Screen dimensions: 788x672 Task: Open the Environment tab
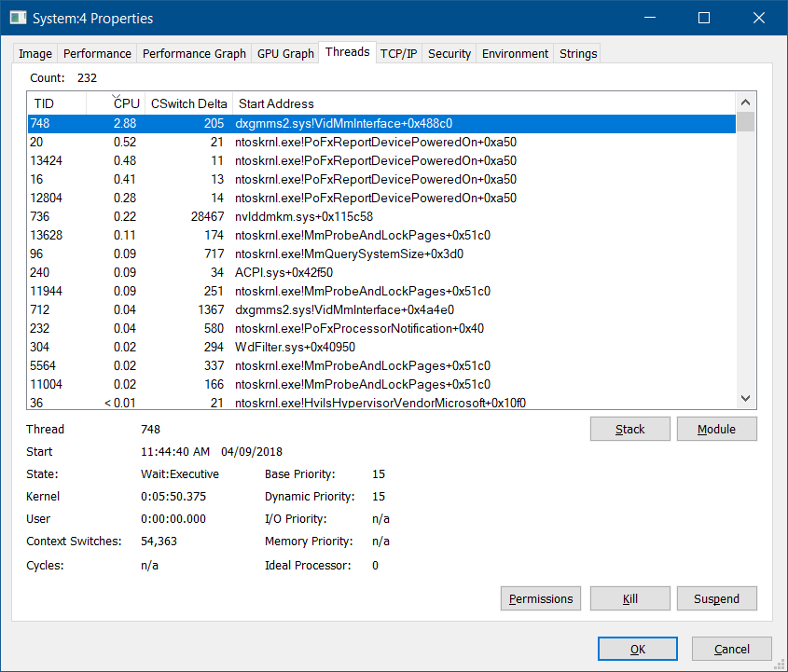(x=515, y=54)
